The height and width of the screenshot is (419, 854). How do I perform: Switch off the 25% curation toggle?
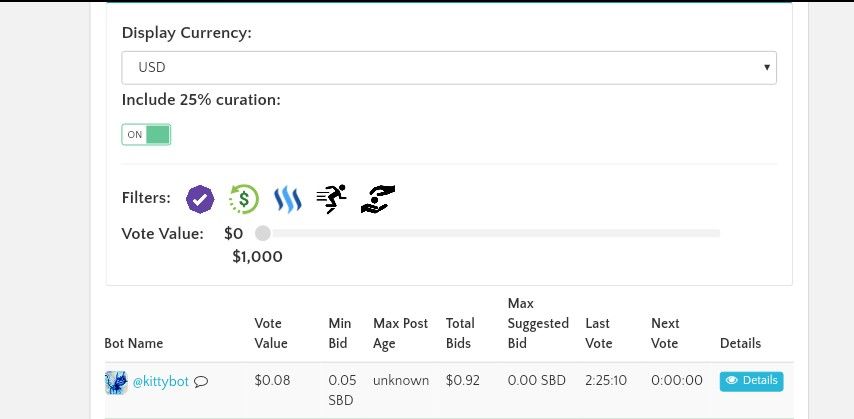point(146,135)
